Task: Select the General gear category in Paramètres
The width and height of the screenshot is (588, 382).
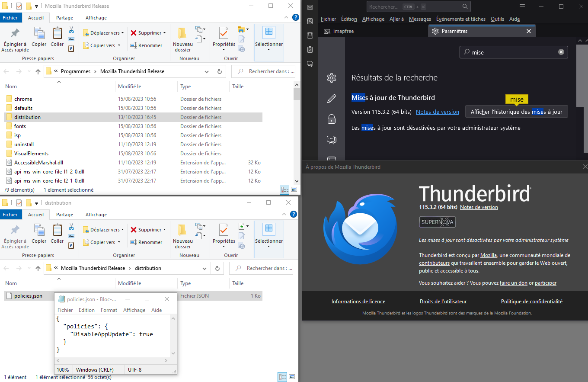Action: click(x=332, y=78)
